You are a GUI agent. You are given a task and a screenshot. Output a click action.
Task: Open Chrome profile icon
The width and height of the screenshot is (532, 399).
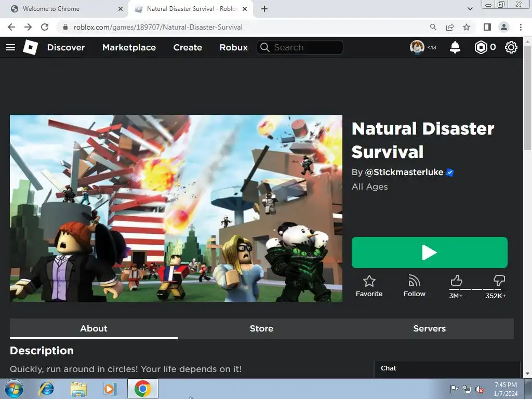(x=504, y=27)
